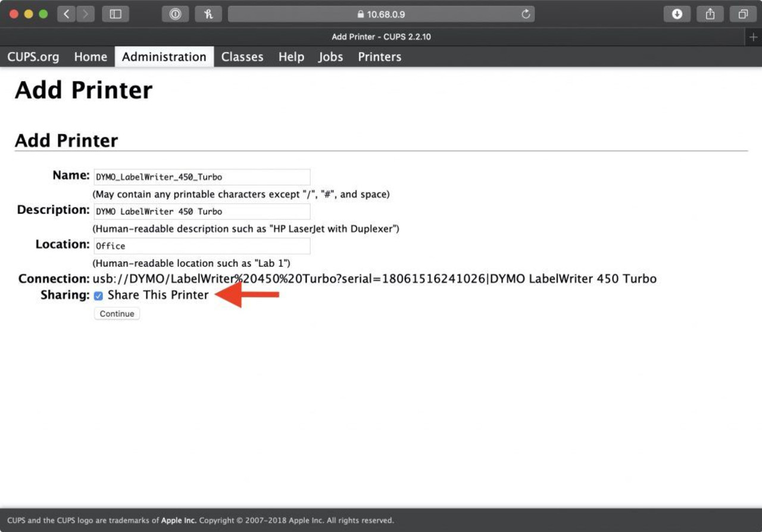Show Safari downloads
Image resolution: width=762 pixels, height=532 pixels.
(x=677, y=14)
